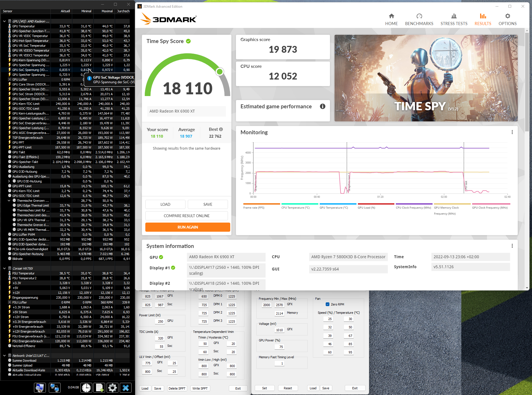Select the Netzteil-Effizienz sensor row

pos(65,346)
